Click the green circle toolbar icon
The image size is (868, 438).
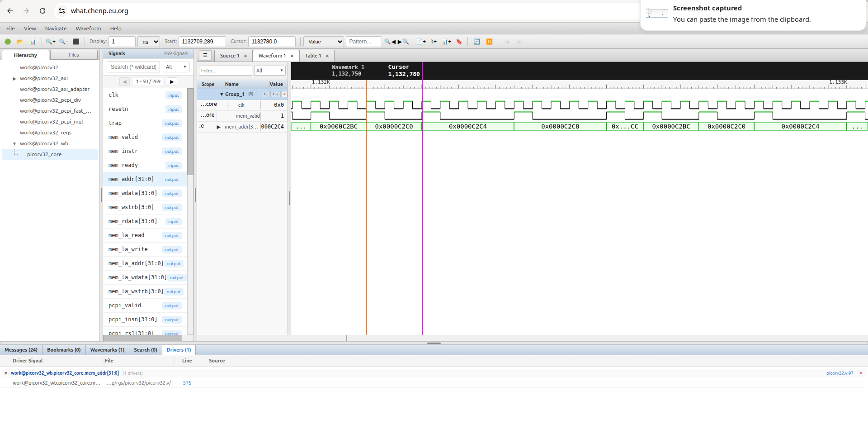point(8,42)
